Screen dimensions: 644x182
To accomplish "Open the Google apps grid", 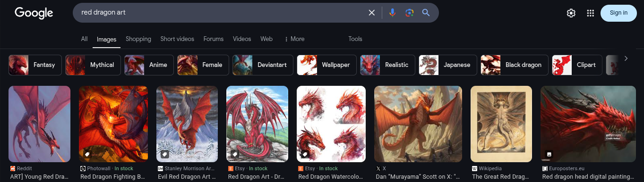I will pos(590,13).
